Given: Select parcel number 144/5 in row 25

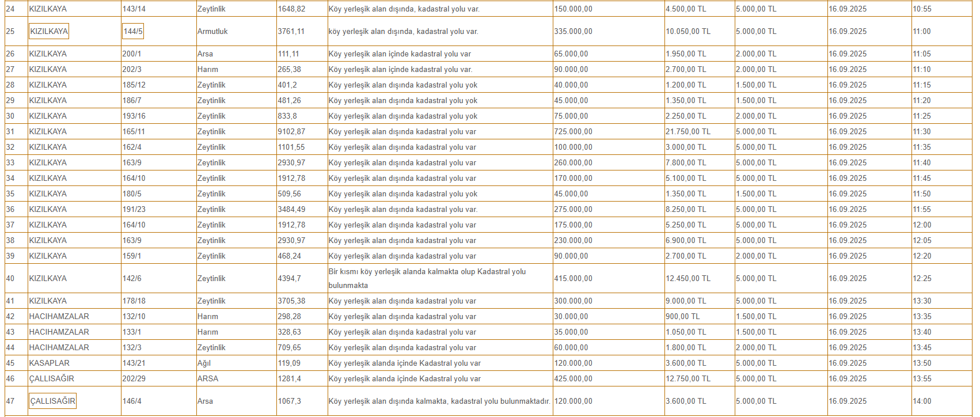Looking at the screenshot, I should (132, 31).
